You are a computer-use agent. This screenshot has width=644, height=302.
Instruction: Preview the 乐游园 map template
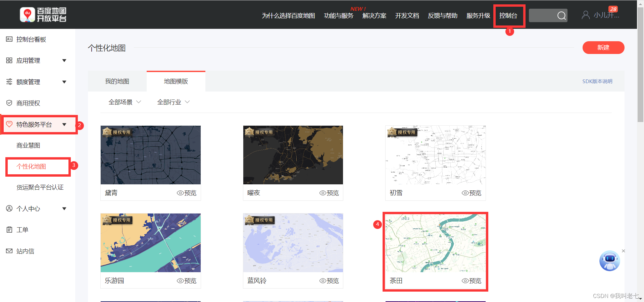(187, 281)
